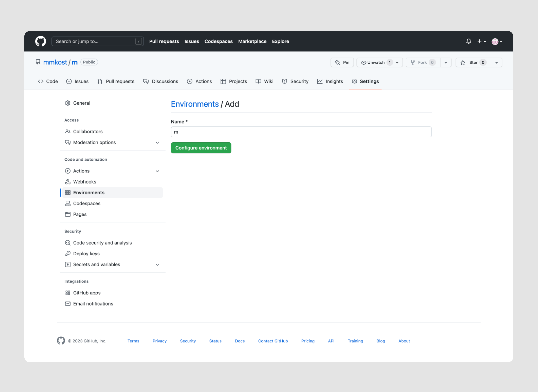Click the GitHub logo in footer

tap(61, 341)
